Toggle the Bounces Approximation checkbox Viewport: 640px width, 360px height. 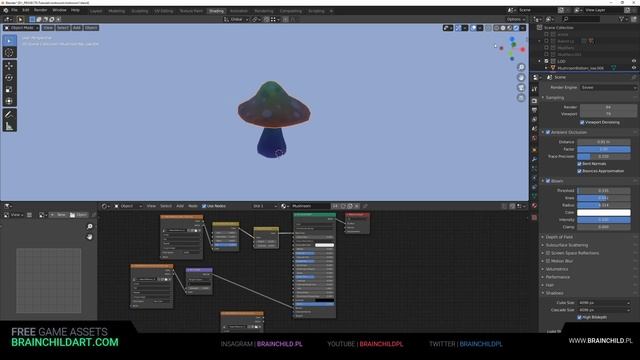click(580, 171)
